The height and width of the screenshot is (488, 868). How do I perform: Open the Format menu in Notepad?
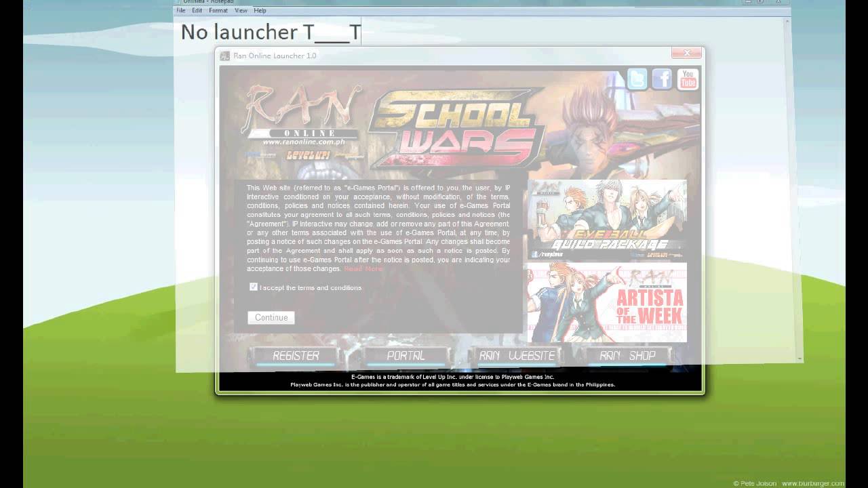click(x=218, y=11)
